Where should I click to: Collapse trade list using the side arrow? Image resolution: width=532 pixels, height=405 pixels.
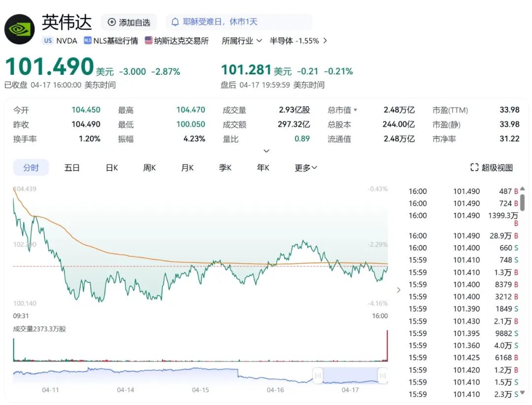coord(399,290)
